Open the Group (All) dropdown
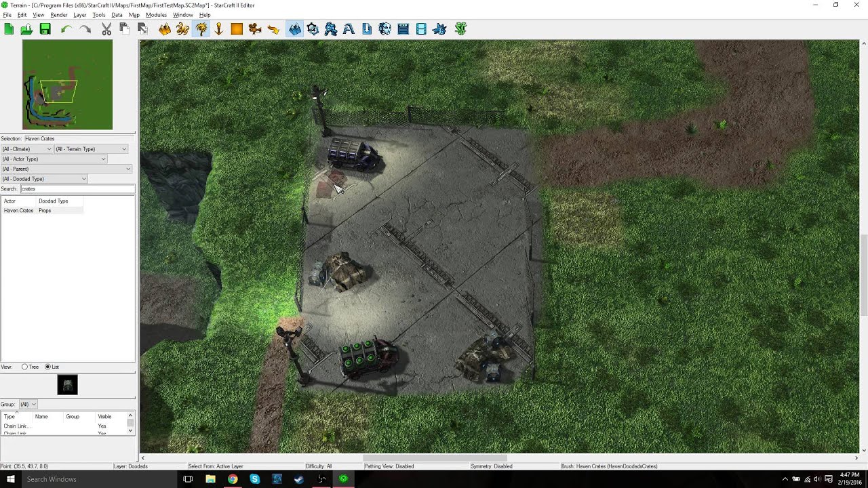 tap(27, 404)
